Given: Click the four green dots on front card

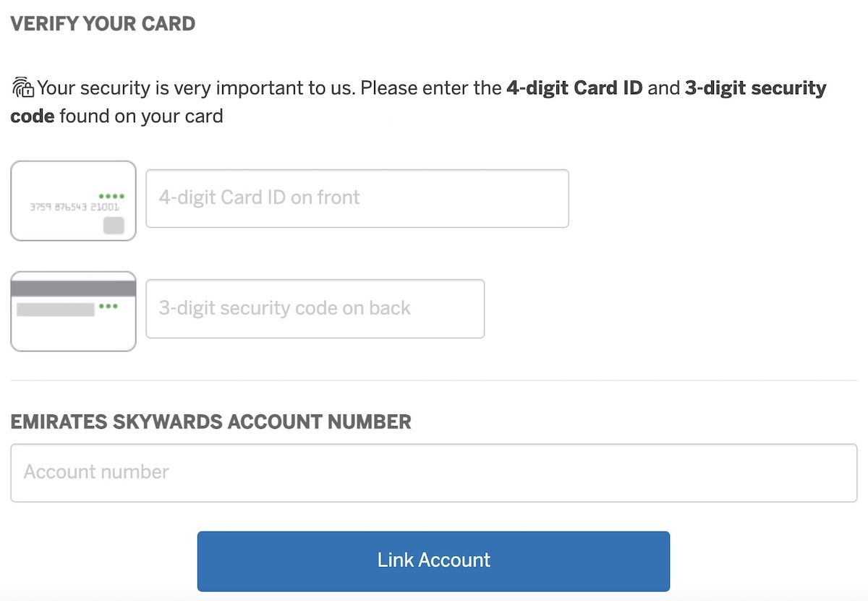Looking at the screenshot, I should click(x=111, y=196).
